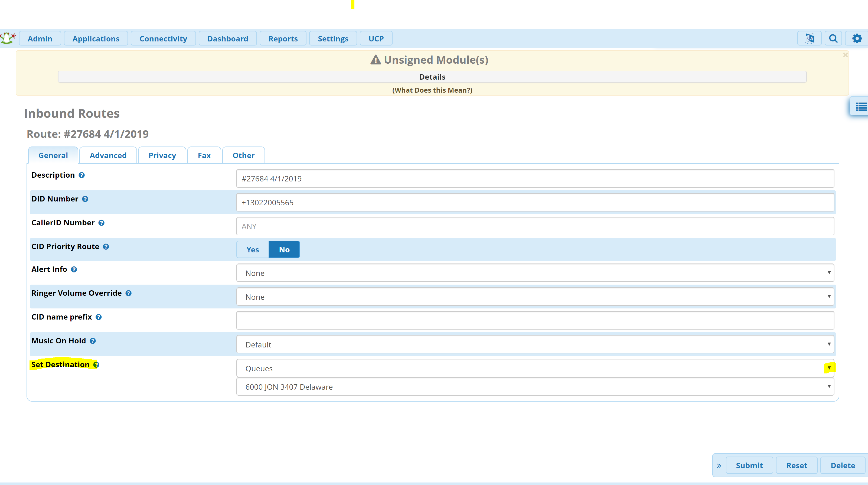Click the language translate icon
Image resolution: width=868 pixels, height=485 pixels.
click(x=809, y=38)
